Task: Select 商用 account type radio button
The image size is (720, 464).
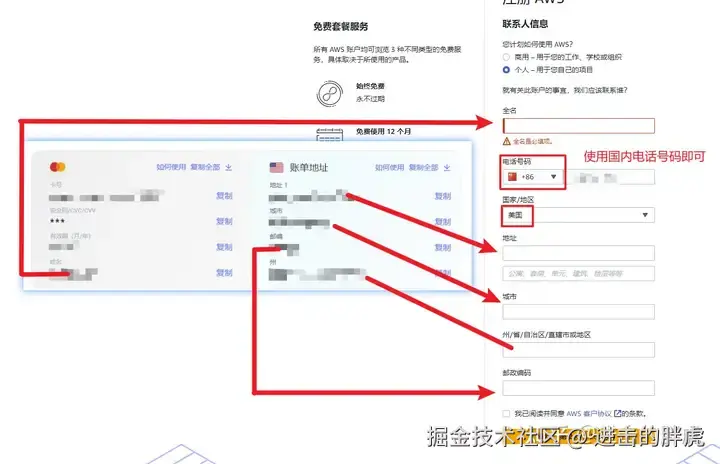Action: pyautogui.click(x=506, y=57)
